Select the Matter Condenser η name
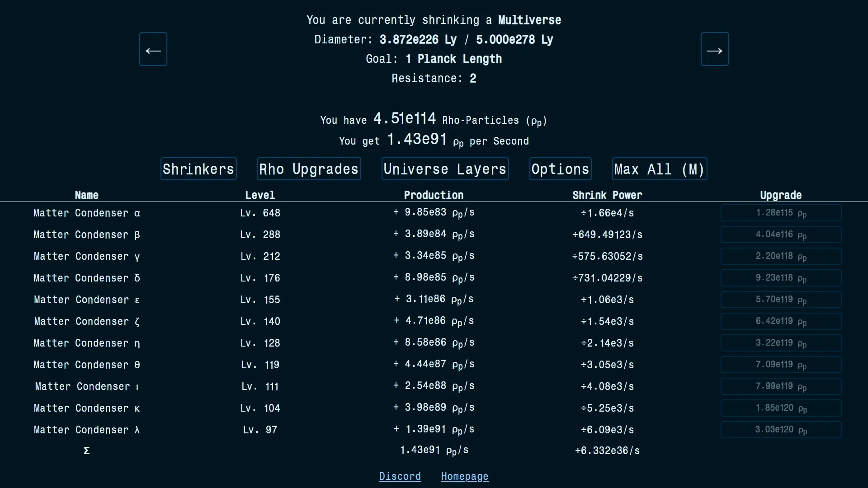This screenshot has width=868, height=488. coord(86,343)
